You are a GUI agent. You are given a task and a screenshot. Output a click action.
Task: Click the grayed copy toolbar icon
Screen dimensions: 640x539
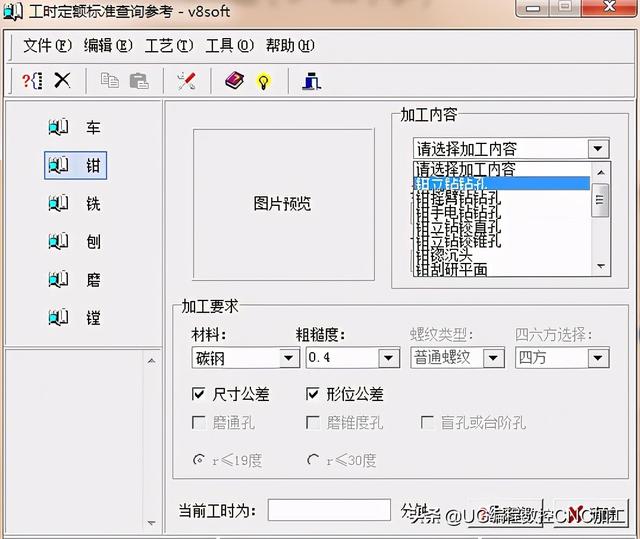[x=109, y=80]
